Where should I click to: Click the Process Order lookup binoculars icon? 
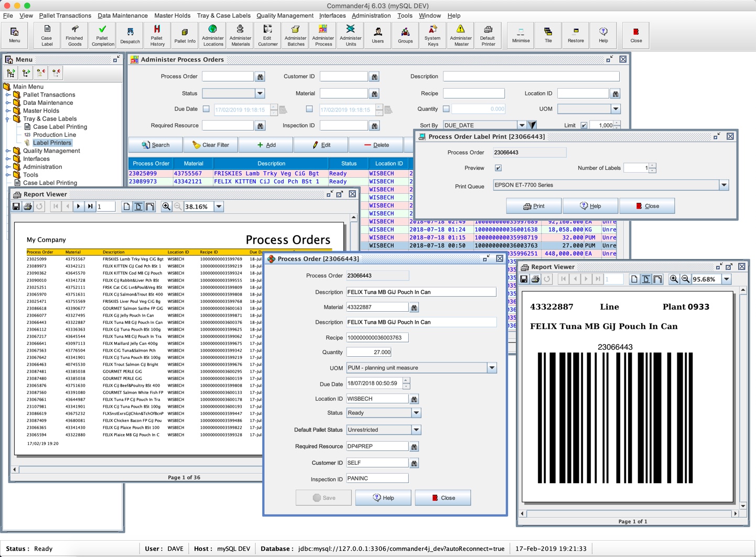[x=260, y=77]
